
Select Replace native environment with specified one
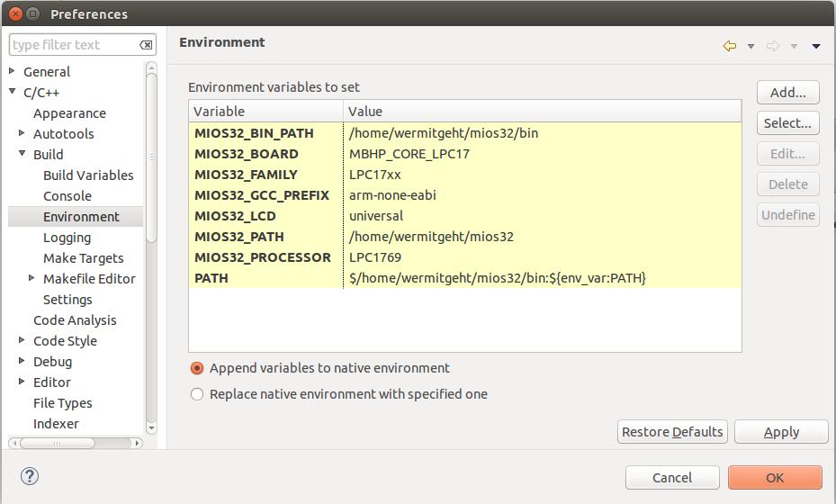[197, 394]
